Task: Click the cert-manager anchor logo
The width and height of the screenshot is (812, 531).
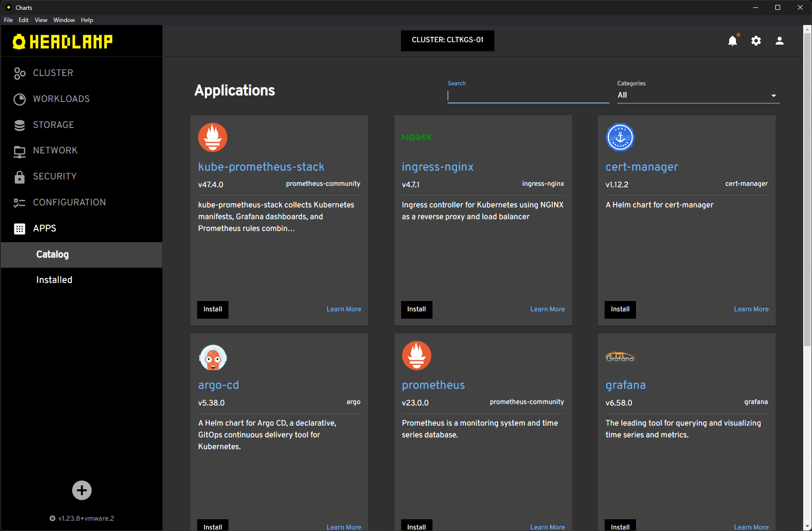Action: (620, 137)
